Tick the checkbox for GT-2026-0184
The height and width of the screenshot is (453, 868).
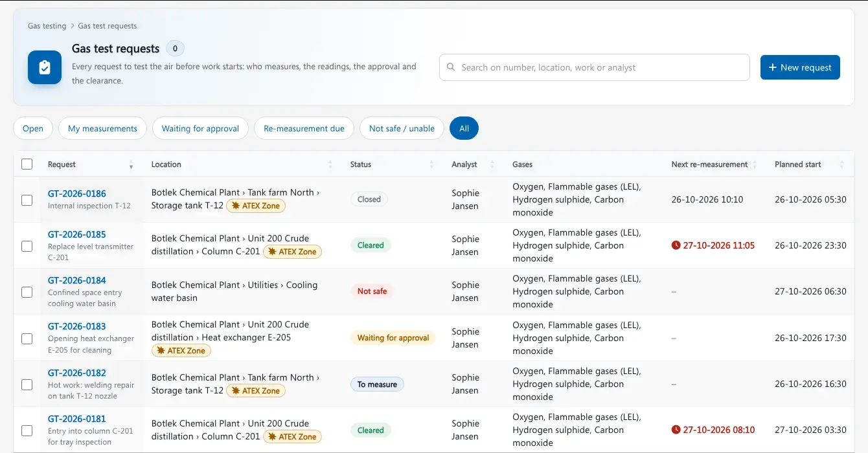[x=27, y=292]
